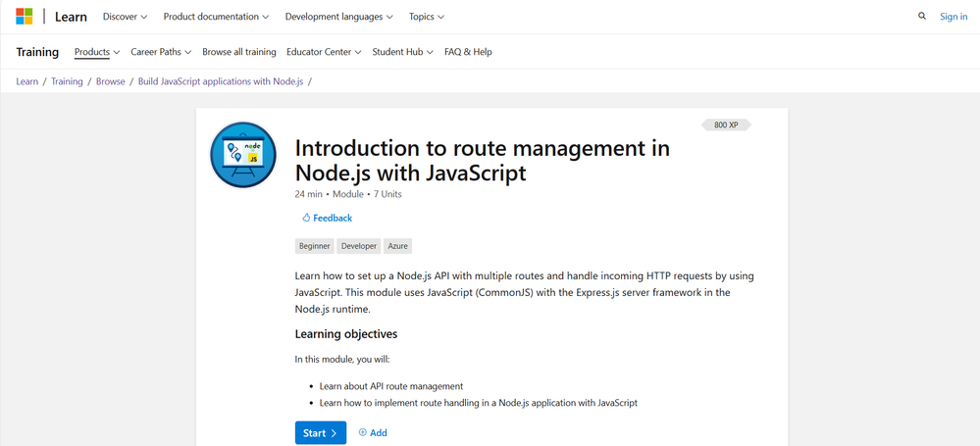Click the Azure tag
Screen dimensions: 980x446
point(397,246)
